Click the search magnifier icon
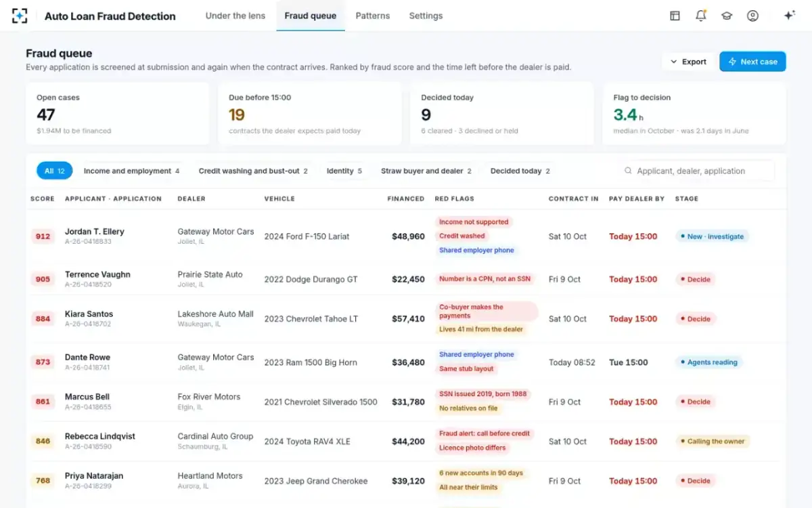The width and height of the screenshot is (812, 508). pos(628,171)
